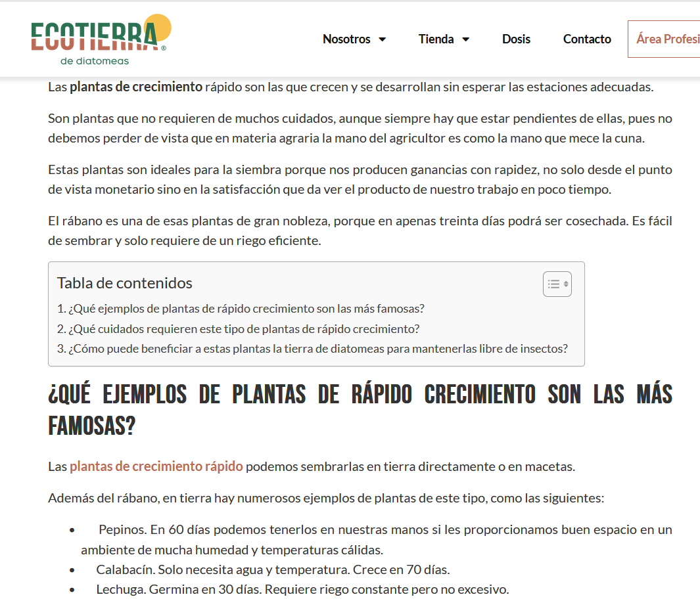This screenshot has height=601, width=700.
Task: Expand the Nosotros dropdown arrow
Action: click(x=382, y=39)
